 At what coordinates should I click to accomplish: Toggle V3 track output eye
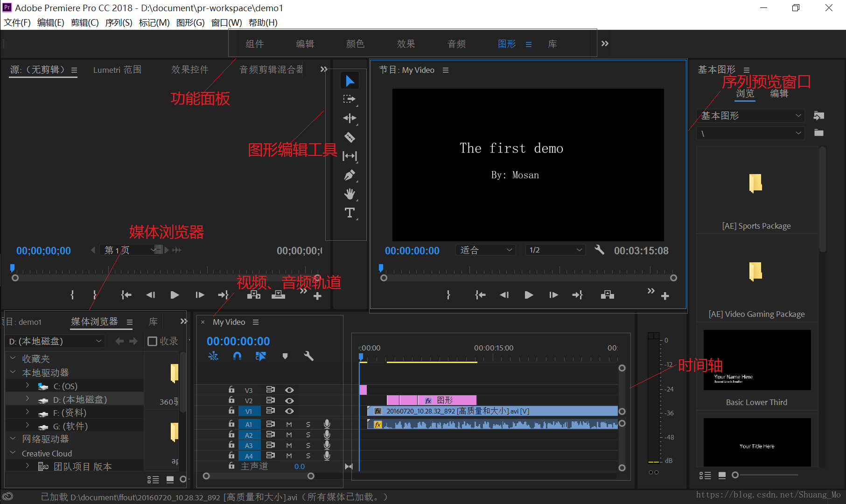289,390
